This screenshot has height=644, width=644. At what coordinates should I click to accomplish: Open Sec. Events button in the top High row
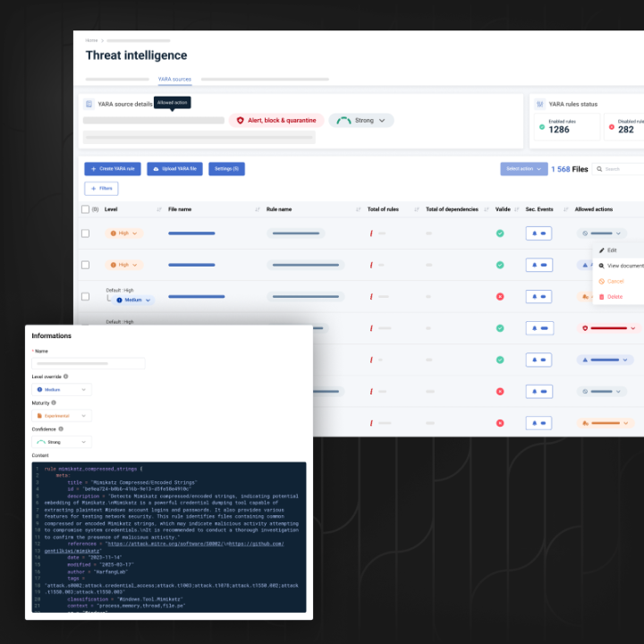pos(538,233)
